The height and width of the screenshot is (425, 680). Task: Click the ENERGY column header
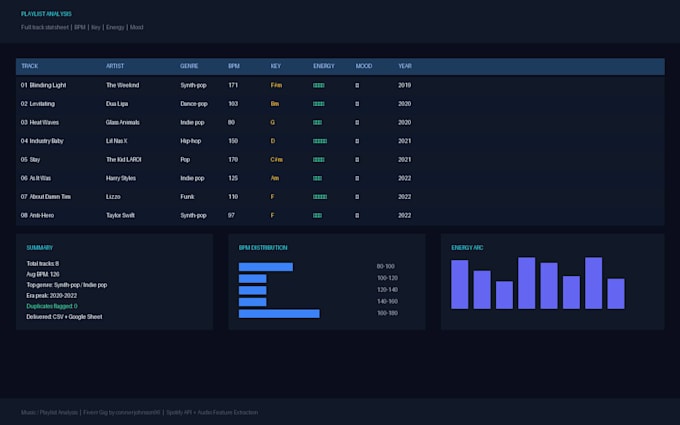tap(324, 66)
